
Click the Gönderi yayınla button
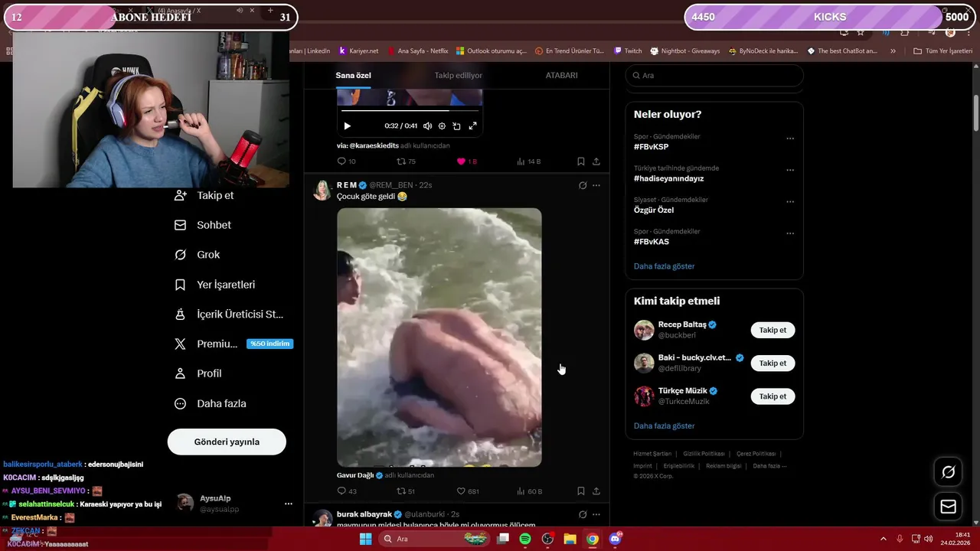click(227, 442)
